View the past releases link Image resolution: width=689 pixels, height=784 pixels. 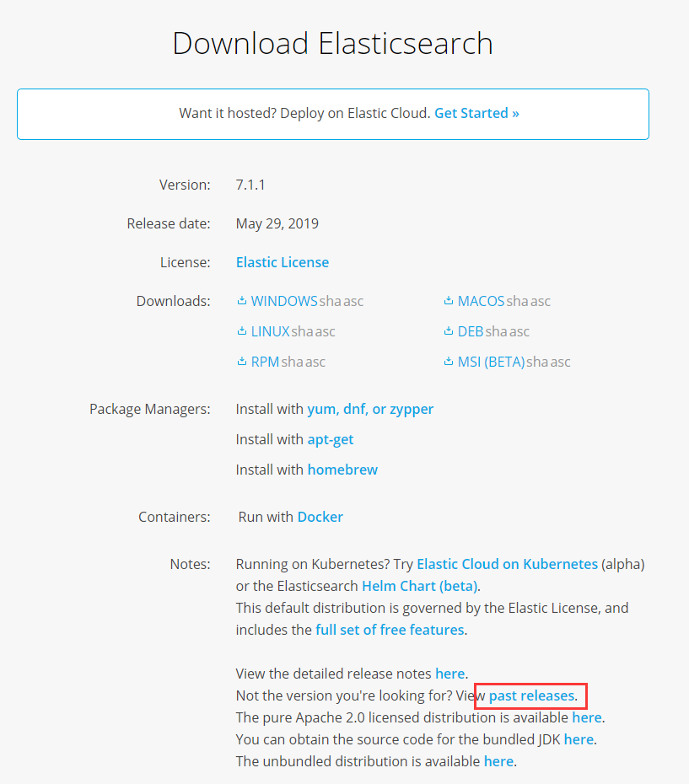(x=531, y=696)
